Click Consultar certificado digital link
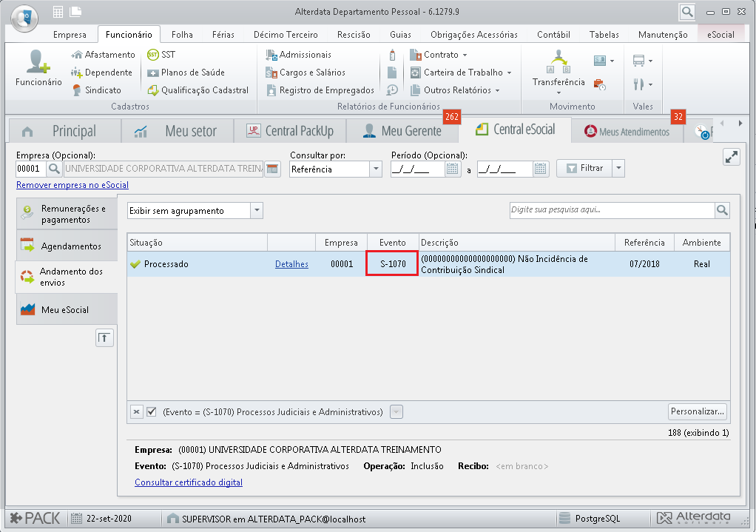This screenshot has width=756, height=532. click(189, 482)
